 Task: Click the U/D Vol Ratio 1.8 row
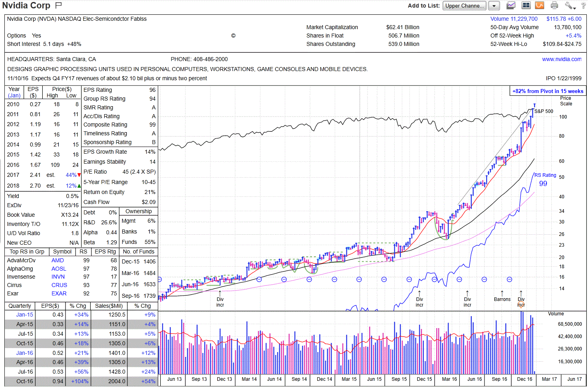point(43,233)
